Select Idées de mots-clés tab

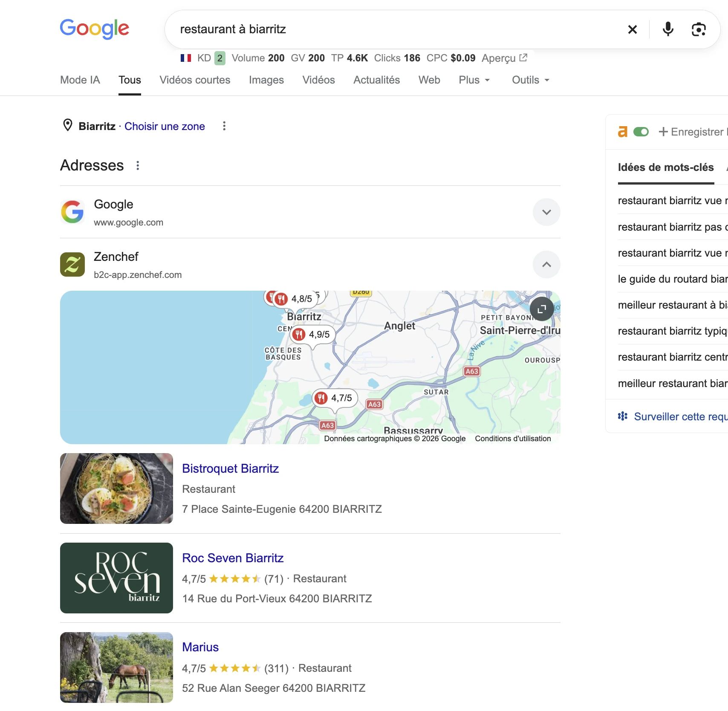(x=666, y=168)
